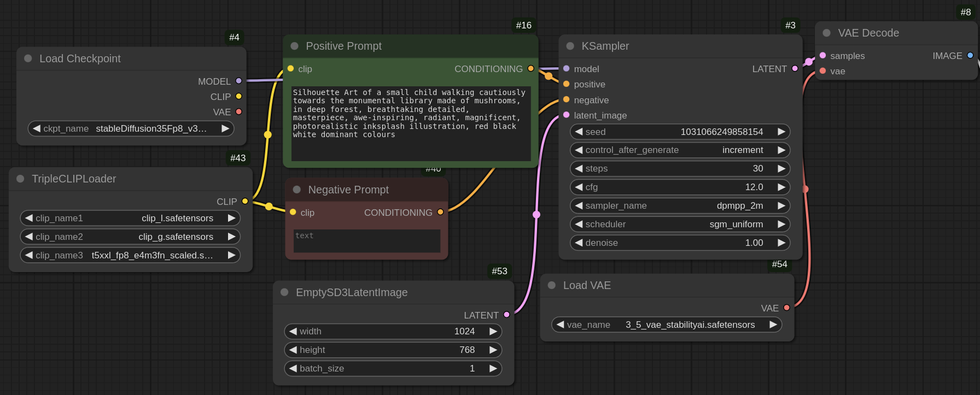980x395 pixels.
Task: Click the LATENT output port on EmptySD3LatentImage
Action: click(x=506, y=315)
